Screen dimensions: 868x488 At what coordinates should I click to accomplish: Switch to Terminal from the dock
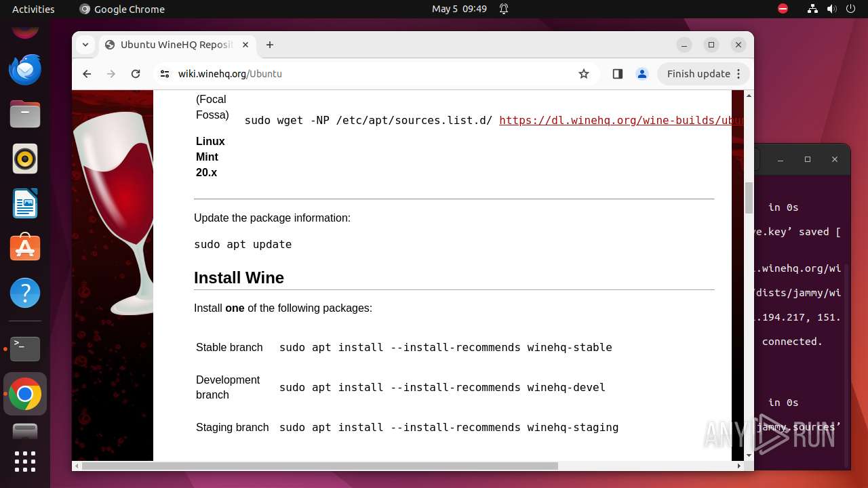pyautogui.click(x=25, y=348)
